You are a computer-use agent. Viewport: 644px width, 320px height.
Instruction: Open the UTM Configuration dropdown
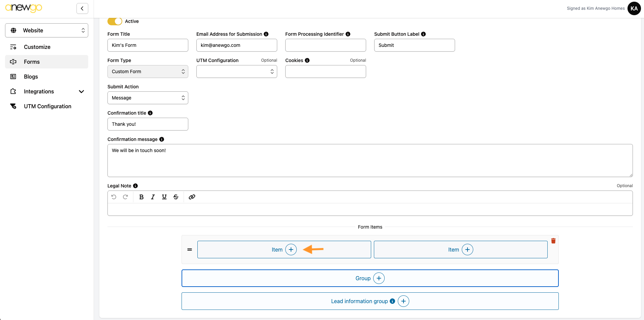(x=236, y=71)
